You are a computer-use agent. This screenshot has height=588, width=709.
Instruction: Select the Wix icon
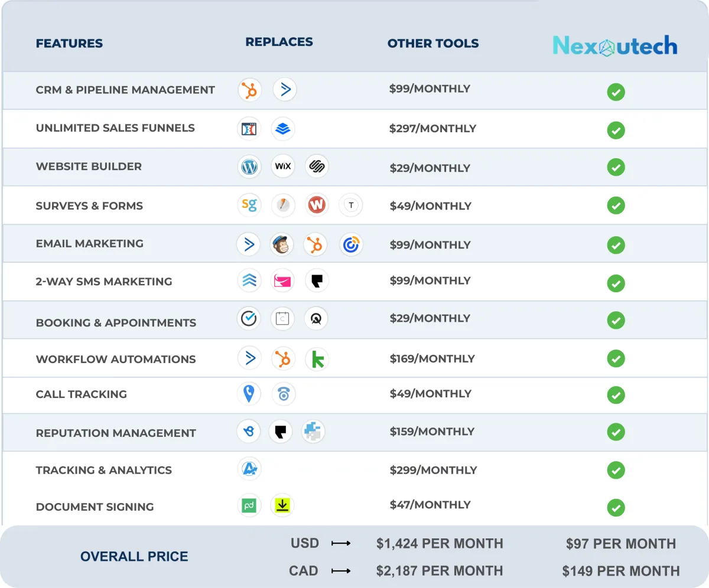tap(283, 166)
